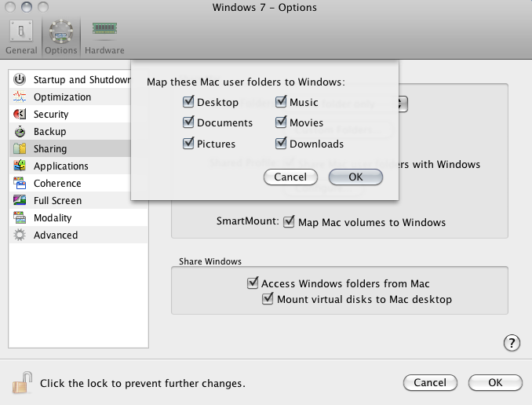Screen dimensions: 532x405
Task: Click the Advanced label in sidebar
Action: tap(56, 235)
